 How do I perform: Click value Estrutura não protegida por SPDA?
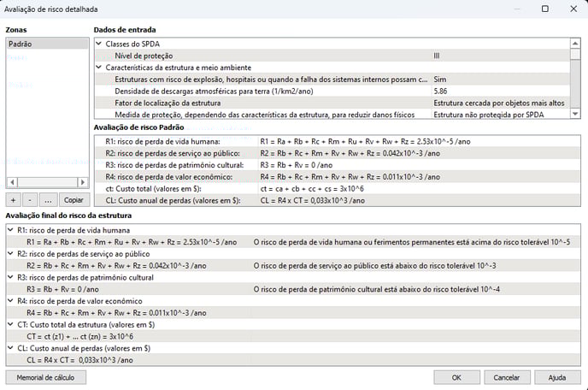489,115
